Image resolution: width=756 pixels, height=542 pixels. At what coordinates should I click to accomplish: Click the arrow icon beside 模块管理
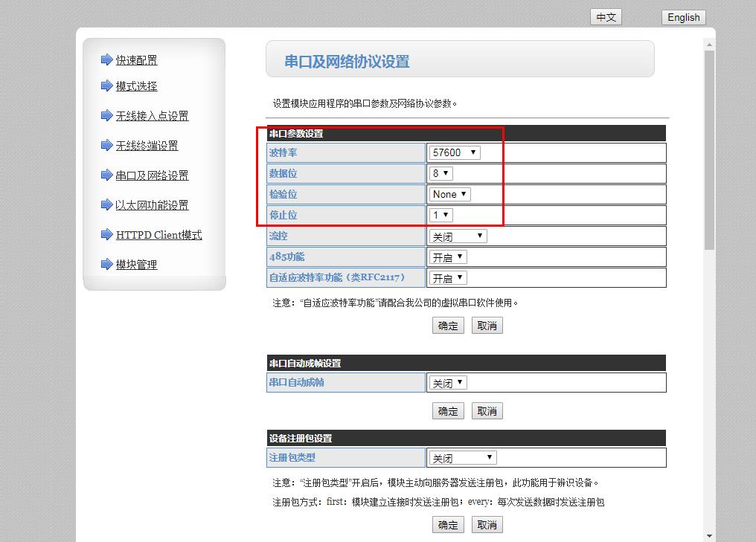pyautogui.click(x=106, y=265)
